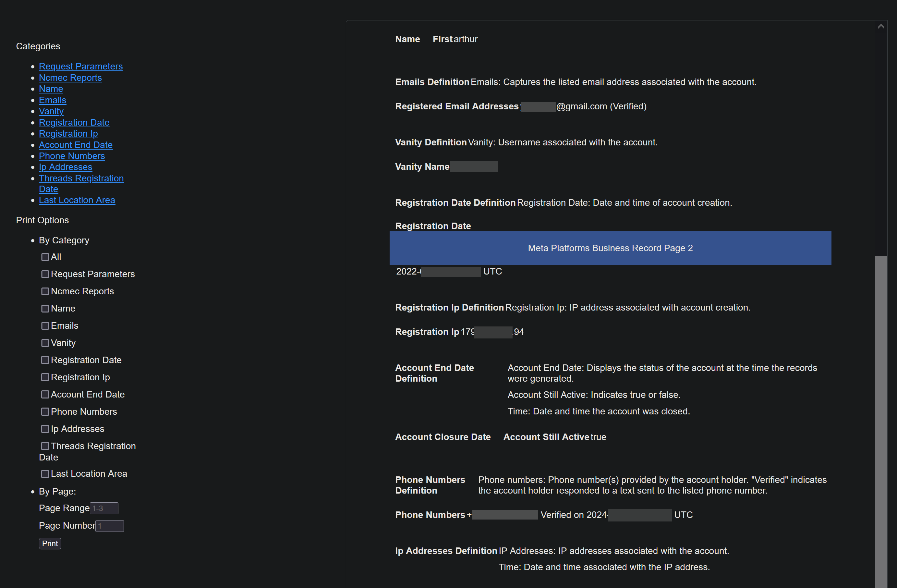Navigate to the Phone Numbers link
This screenshot has height=588, width=897.
coord(72,156)
